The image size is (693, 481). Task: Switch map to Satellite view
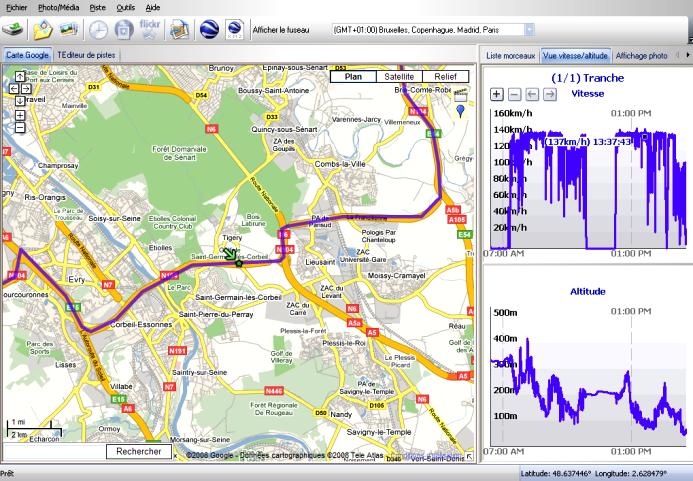pos(399,76)
